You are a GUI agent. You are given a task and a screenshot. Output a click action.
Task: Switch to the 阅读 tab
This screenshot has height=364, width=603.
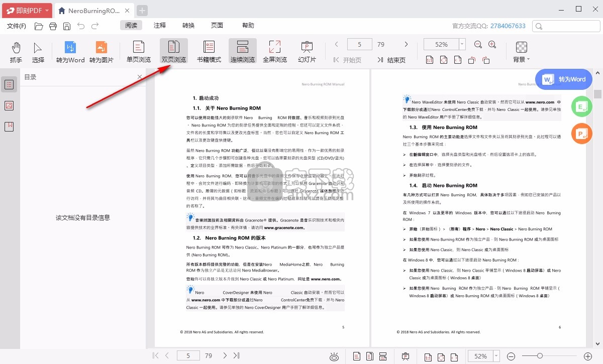131,26
